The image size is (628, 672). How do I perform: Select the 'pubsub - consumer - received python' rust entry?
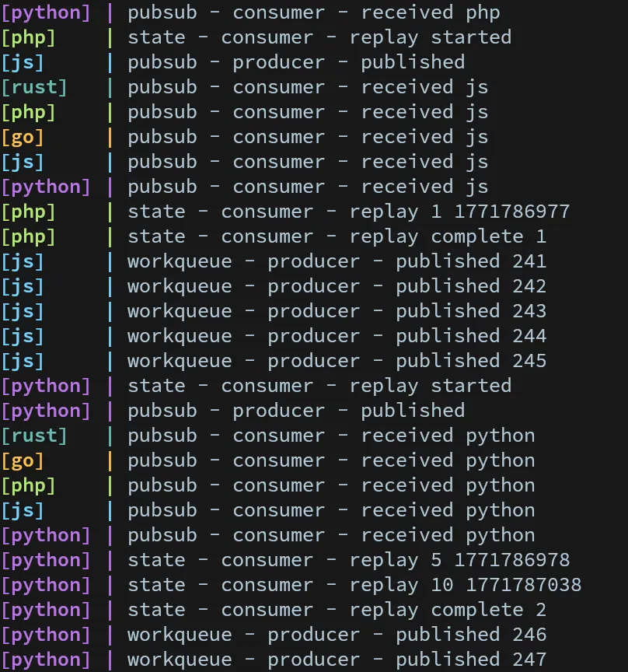(x=334, y=436)
